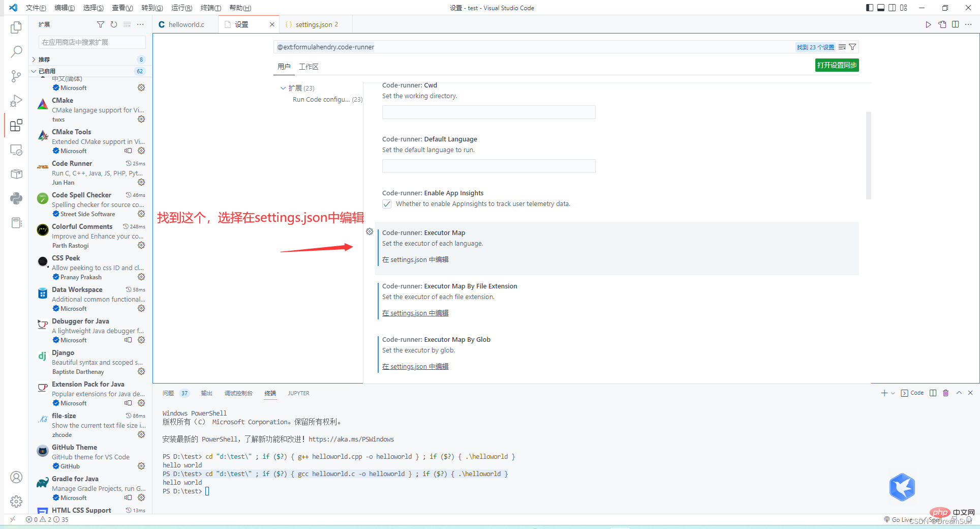Viewport: 980px width, 529px height.
Task: Open the Terminal menu in menu bar
Action: pos(210,8)
